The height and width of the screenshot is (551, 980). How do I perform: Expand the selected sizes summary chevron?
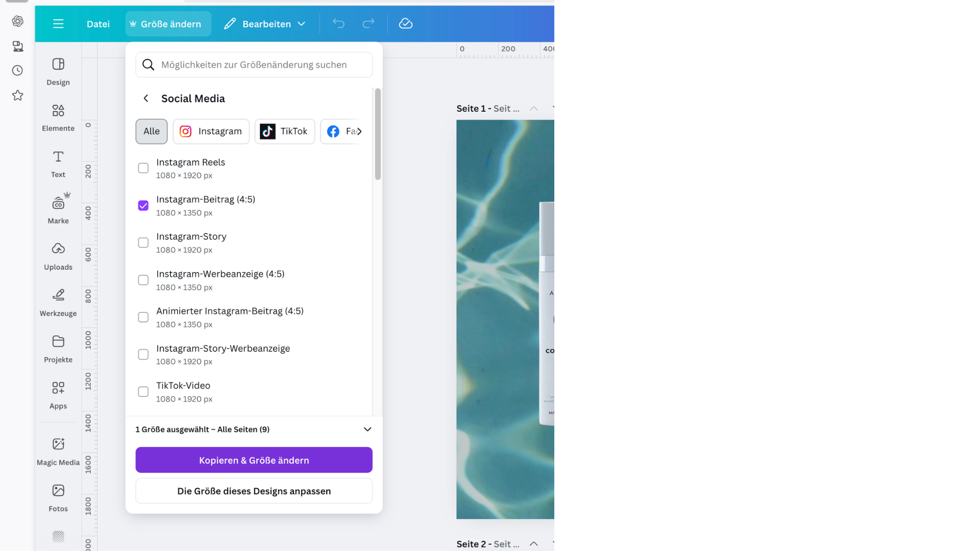click(x=367, y=430)
